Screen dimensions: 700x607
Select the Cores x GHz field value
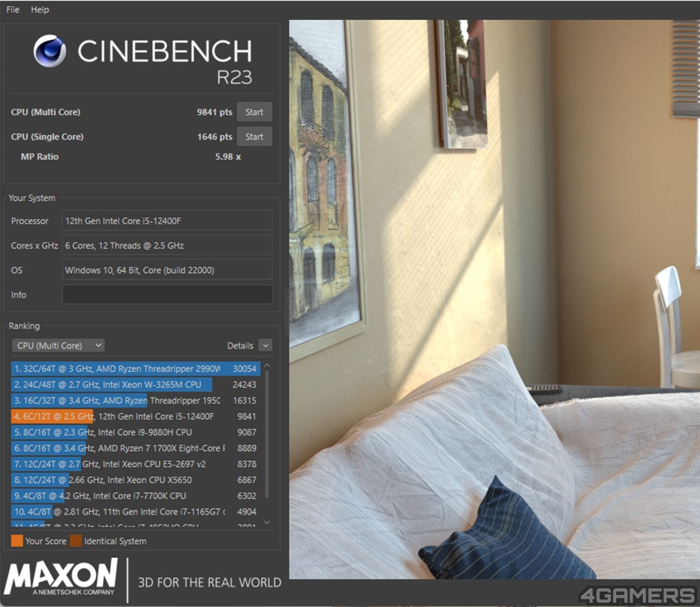(167, 246)
